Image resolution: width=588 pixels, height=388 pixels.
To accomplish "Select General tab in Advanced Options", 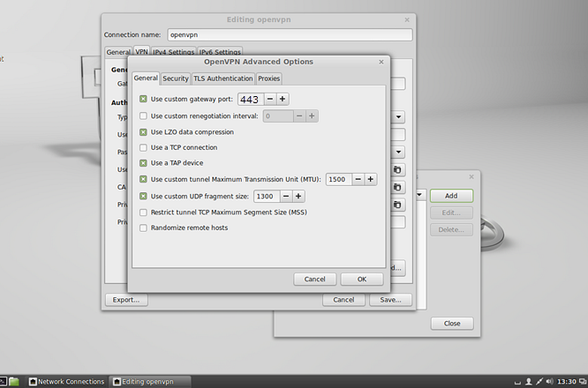I will click(146, 78).
